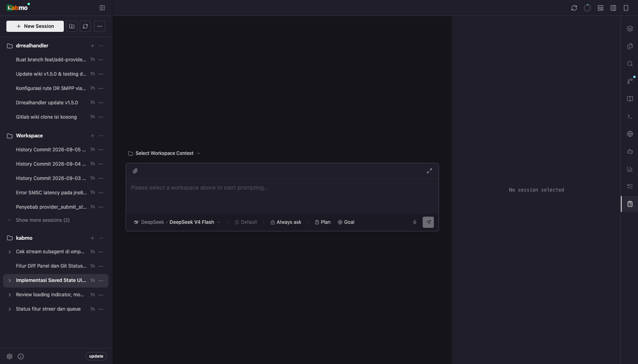Viewport: 638px width, 364px height.
Task: Open folder icon next to New Session
Action: [72, 26]
